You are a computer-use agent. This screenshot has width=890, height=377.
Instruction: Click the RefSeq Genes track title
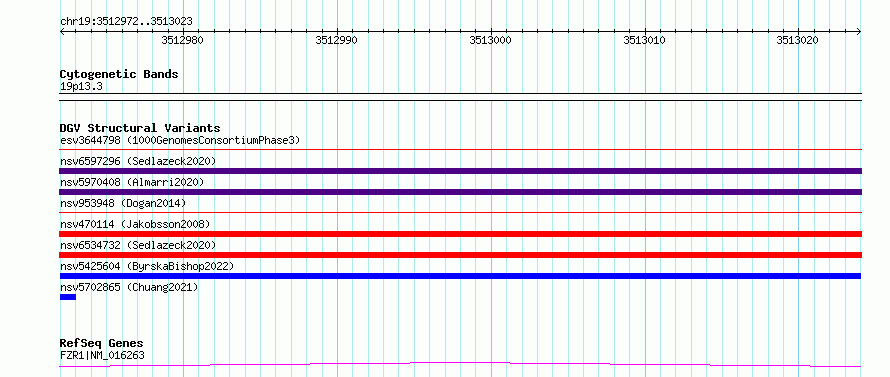102,344
